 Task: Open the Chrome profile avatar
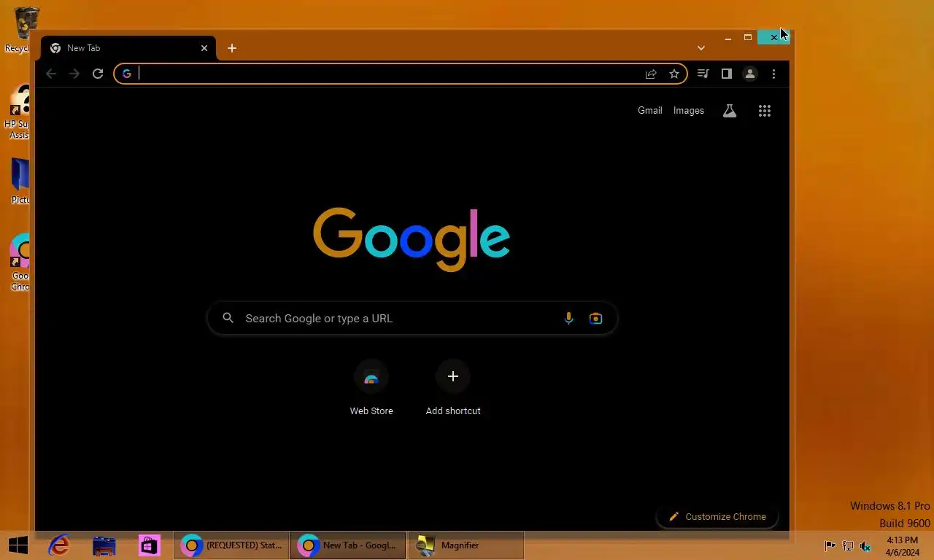[x=749, y=74]
